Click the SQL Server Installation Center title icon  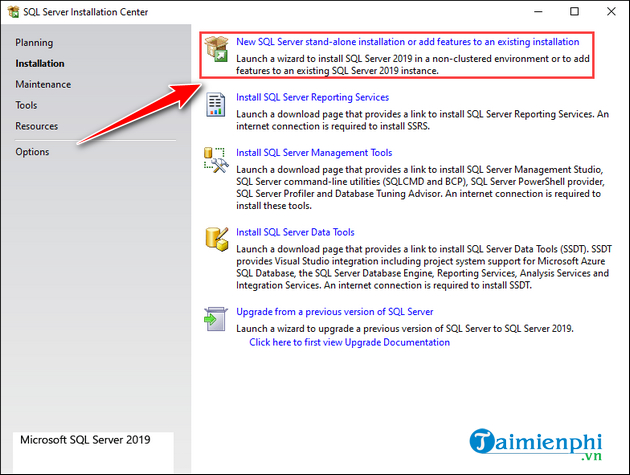[13, 12]
